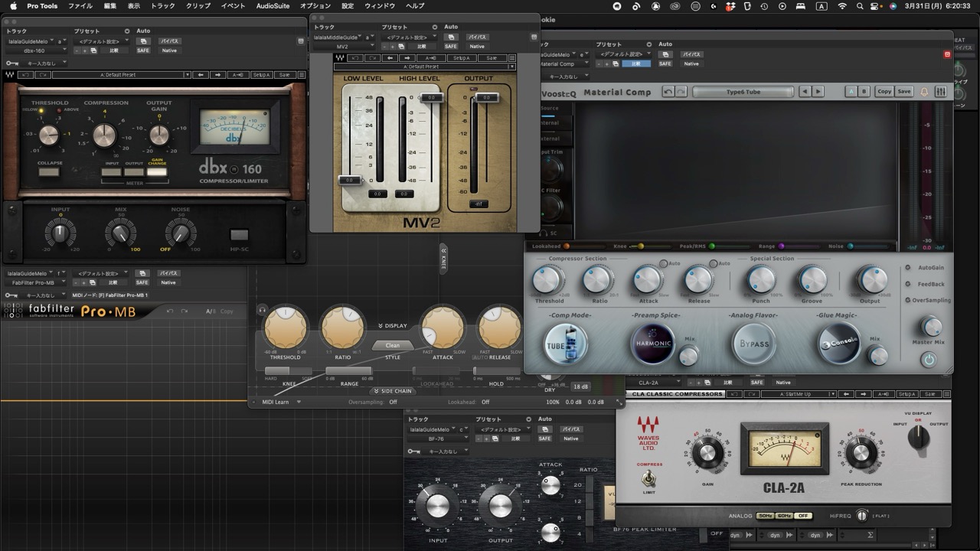Click Save button in MV2 toolbar
The width and height of the screenshot is (980, 551).
pyautogui.click(x=492, y=58)
